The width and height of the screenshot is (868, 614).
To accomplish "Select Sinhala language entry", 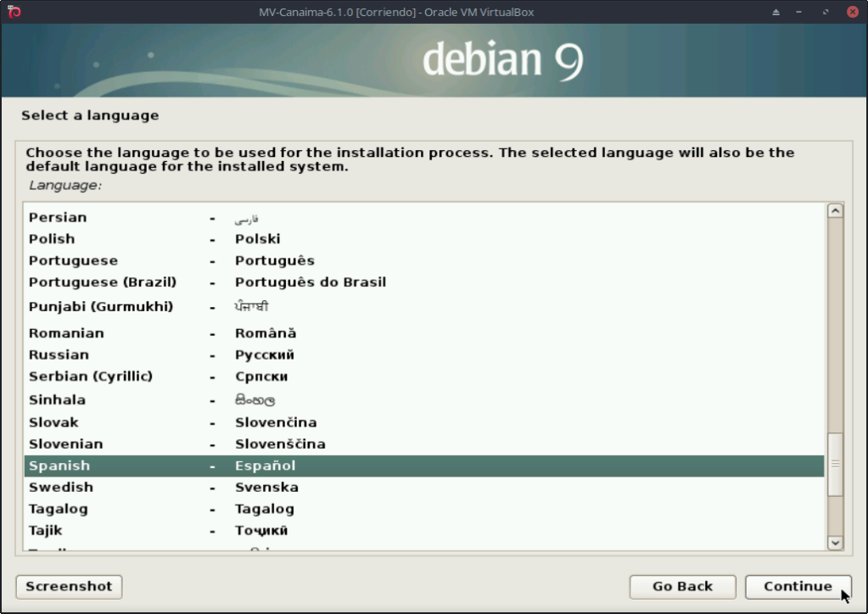I will pos(57,400).
